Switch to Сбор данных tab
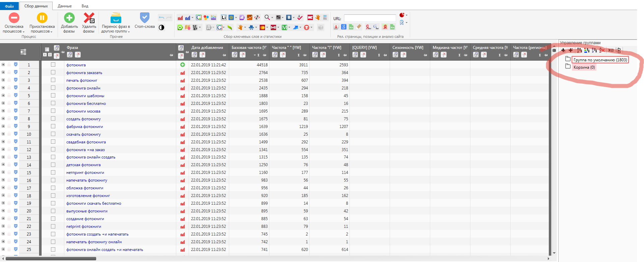 click(x=36, y=6)
